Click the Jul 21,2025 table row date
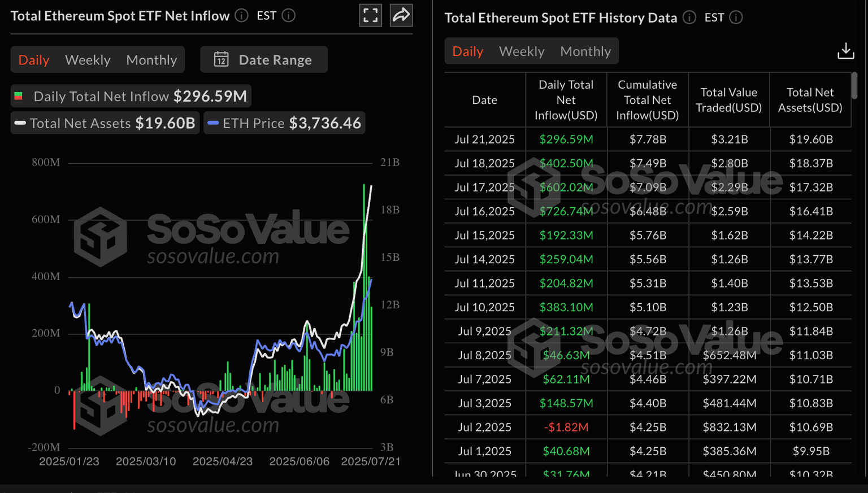 coord(484,139)
